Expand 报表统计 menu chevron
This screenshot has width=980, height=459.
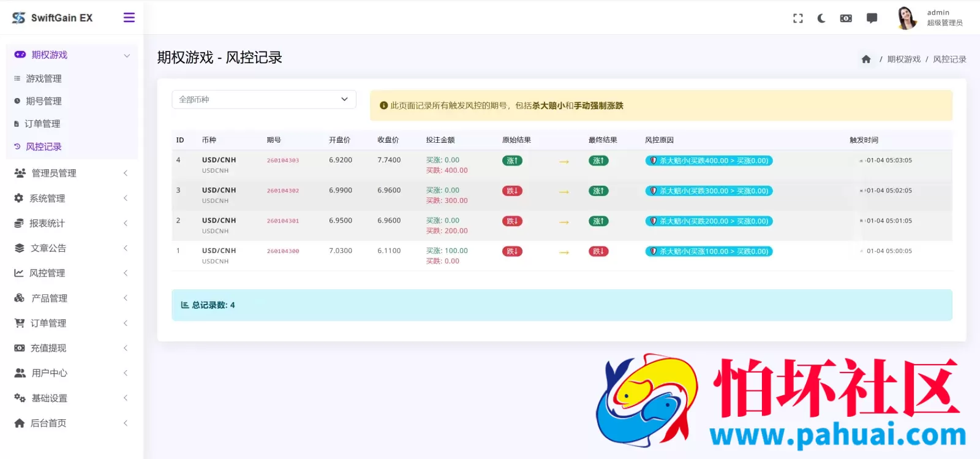pyautogui.click(x=126, y=223)
